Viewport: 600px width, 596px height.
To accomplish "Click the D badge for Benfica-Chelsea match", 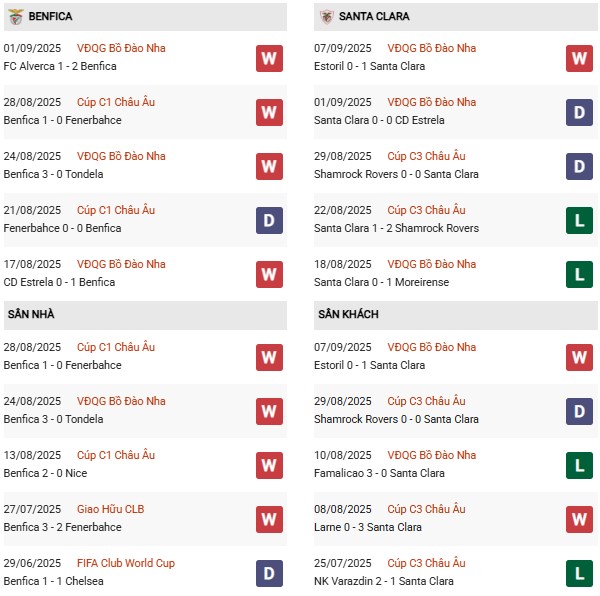I will tap(269, 573).
